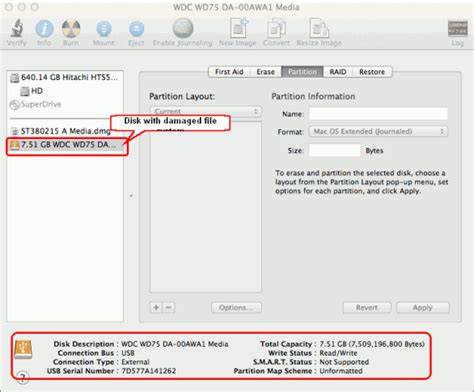474x392 pixels.
Task: Click the Revert button
Action: [x=367, y=307]
